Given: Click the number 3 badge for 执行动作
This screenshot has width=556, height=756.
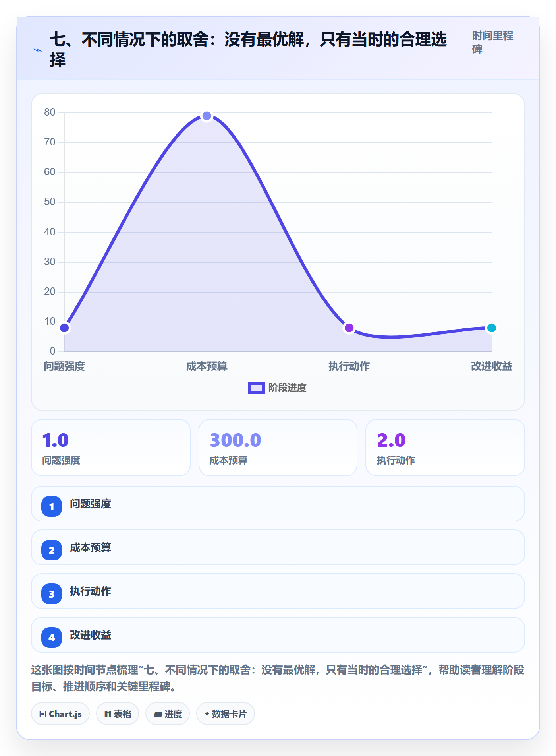Looking at the screenshot, I should 52,594.
